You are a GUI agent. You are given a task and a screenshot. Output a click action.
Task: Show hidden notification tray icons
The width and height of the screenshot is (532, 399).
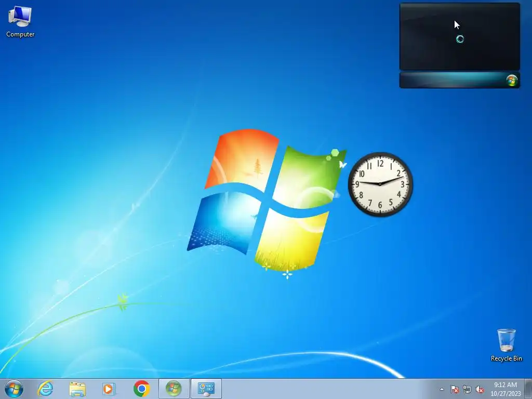point(442,390)
